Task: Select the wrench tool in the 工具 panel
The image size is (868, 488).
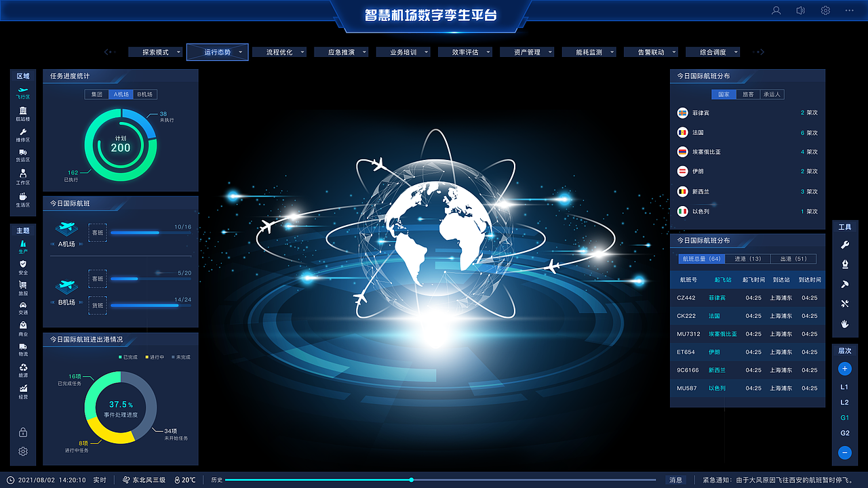Action: tap(844, 244)
